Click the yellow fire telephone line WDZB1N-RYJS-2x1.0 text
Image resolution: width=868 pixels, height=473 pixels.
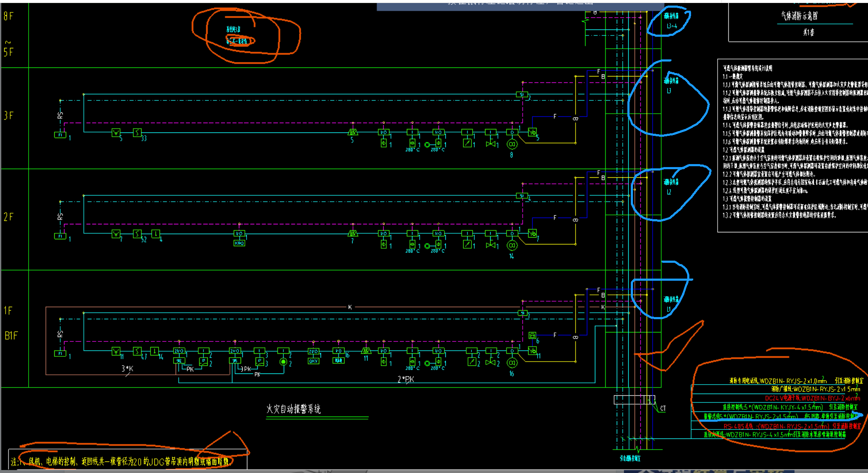pyautogui.click(x=796, y=380)
